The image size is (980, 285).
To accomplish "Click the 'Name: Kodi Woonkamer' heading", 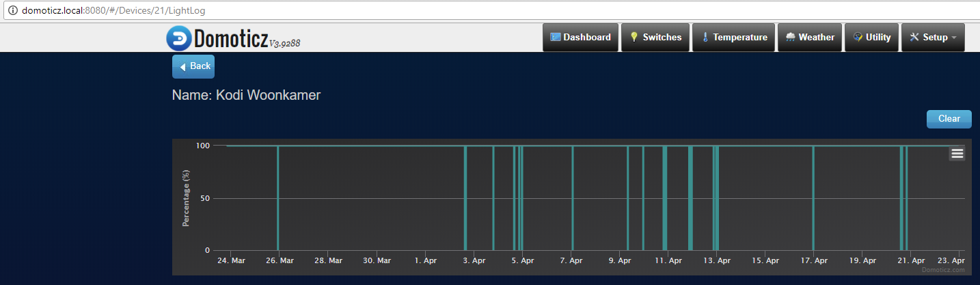I will click(246, 95).
